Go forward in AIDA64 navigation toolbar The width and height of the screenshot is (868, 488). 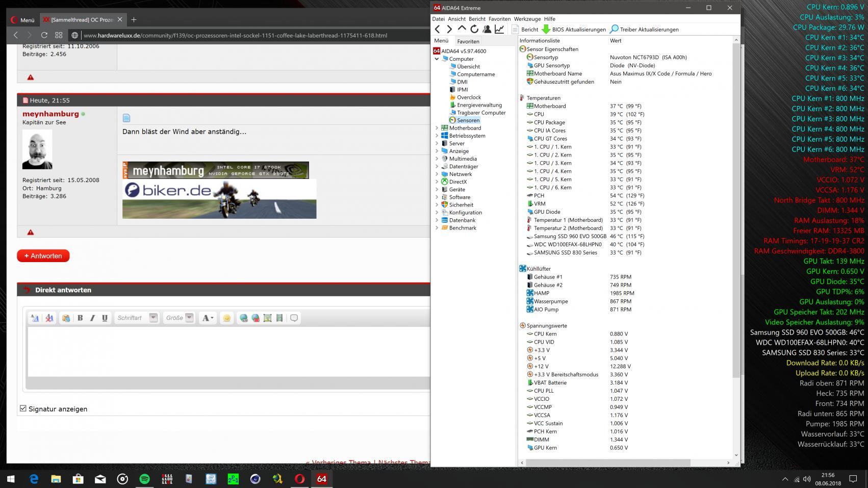[x=449, y=29]
